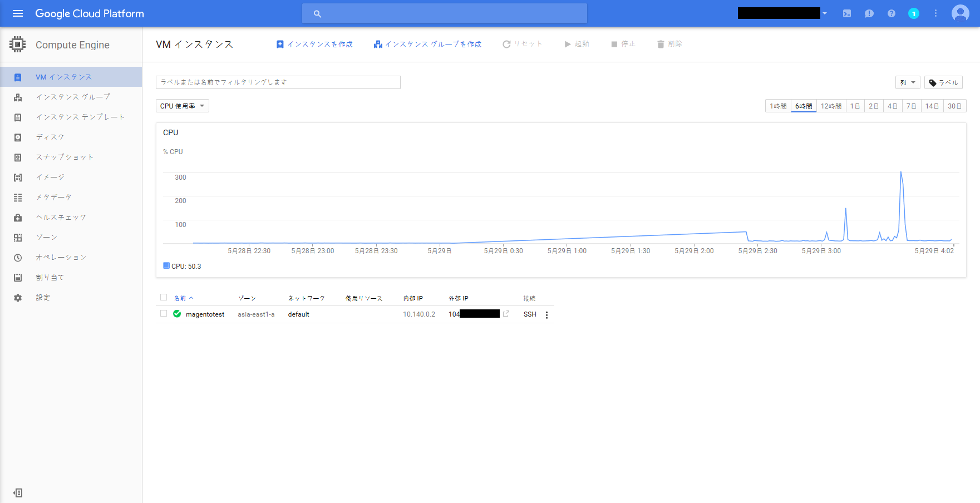Click インスタンスを作成 to create an instance
This screenshot has width=980, height=503.
pos(314,43)
